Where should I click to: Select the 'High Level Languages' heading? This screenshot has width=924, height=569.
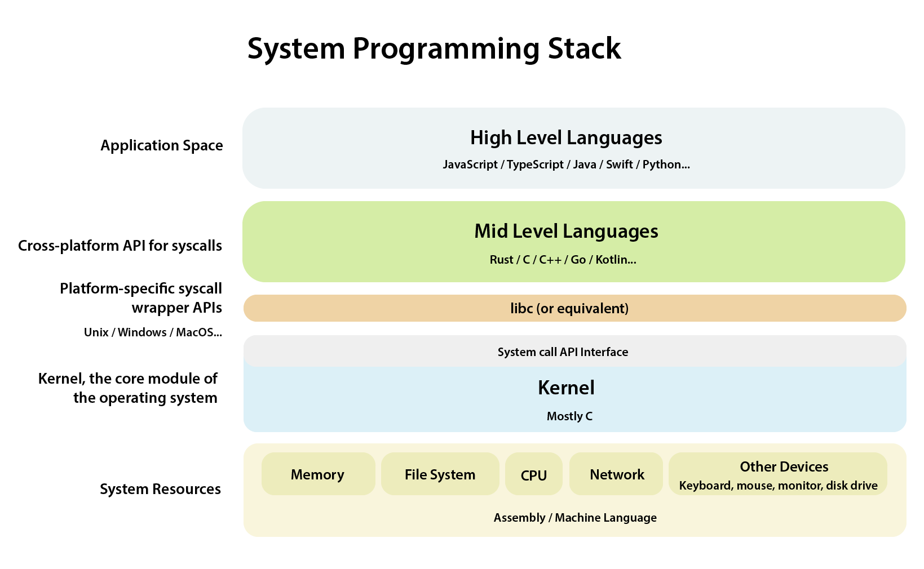pyautogui.click(x=566, y=137)
